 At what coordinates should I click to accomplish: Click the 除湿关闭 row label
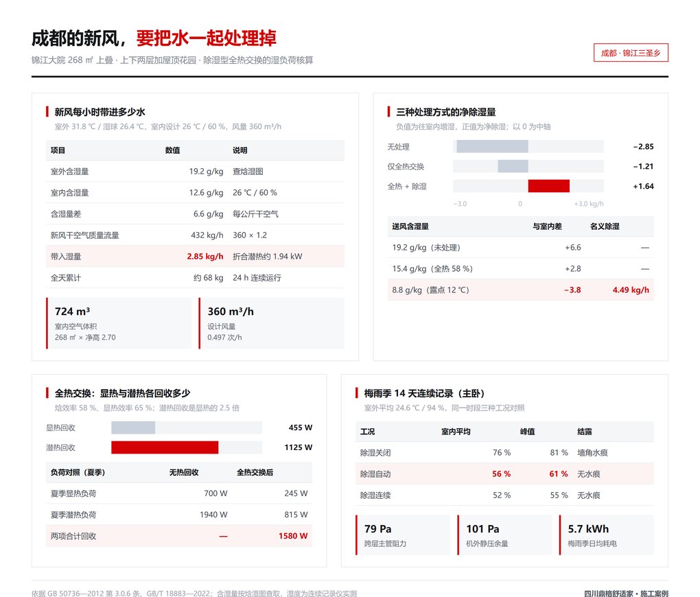tap(375, 453)
